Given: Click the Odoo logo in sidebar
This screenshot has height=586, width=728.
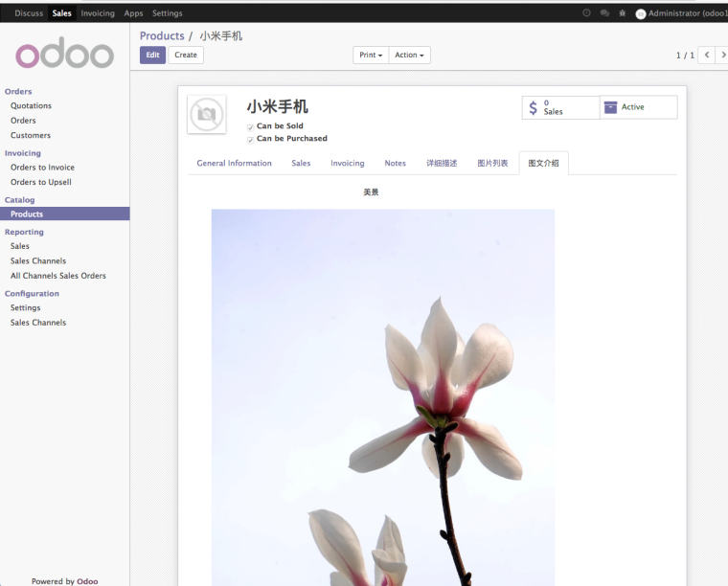Looking at the screenshot, I should coord(64,53).
